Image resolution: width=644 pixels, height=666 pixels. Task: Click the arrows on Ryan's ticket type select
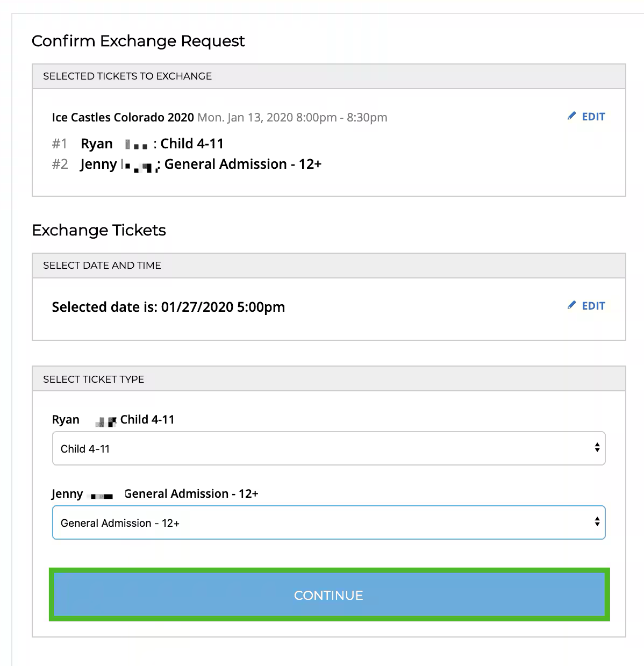(x=597, y=448)
